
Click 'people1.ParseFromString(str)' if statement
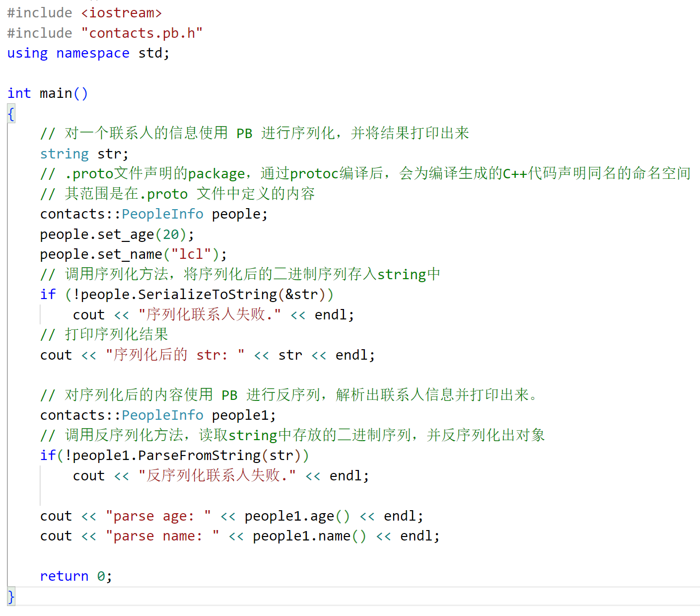point(174,456)
